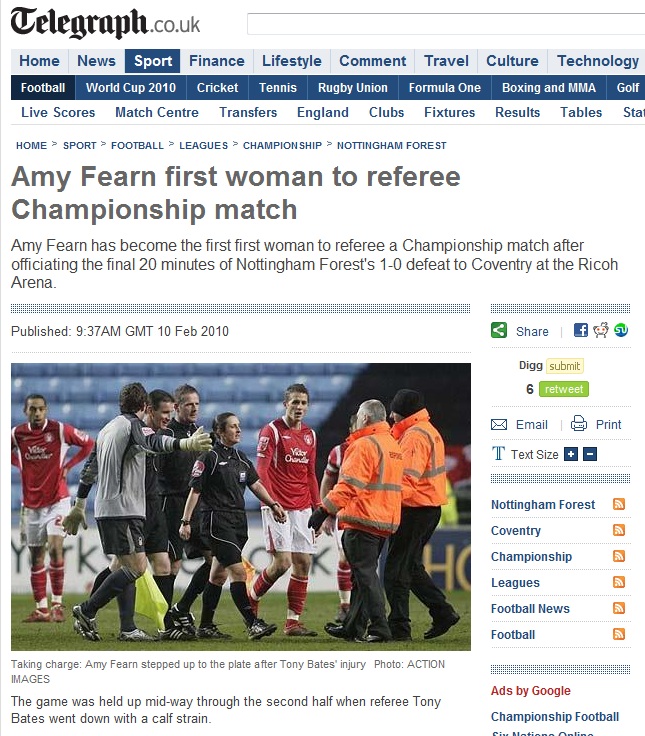The height and width of the screenshot is (736, 645).
Task: Subscribe to Nottingham Forest RSS feed icon
Action: click(x=619, y=504)
